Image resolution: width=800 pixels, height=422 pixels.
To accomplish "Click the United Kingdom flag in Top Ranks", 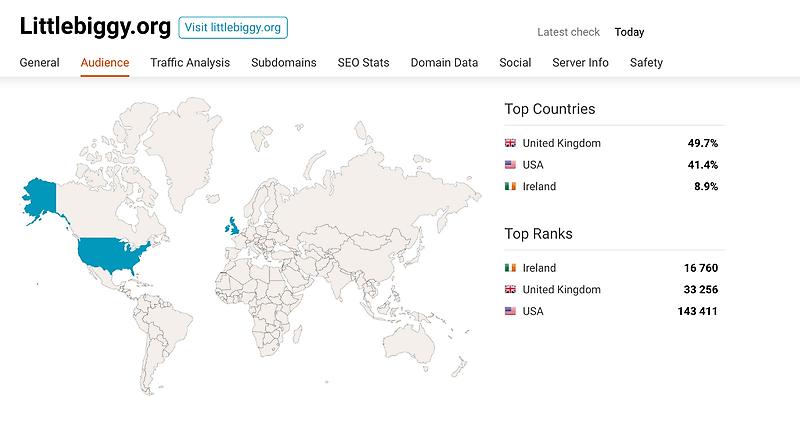I will click(510, 290).
